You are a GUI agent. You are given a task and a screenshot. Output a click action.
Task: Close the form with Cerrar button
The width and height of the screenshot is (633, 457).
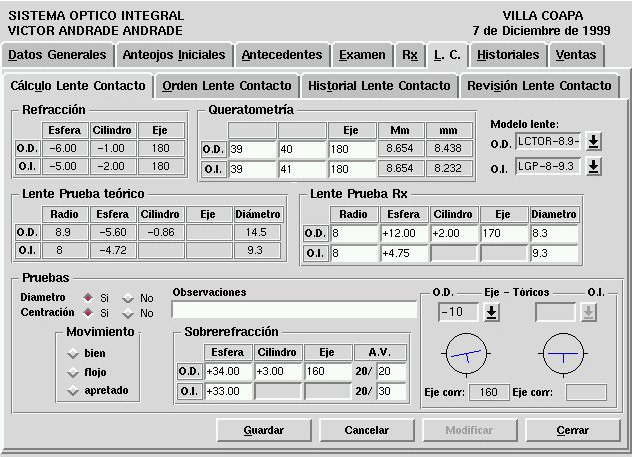tap(573, 430)
